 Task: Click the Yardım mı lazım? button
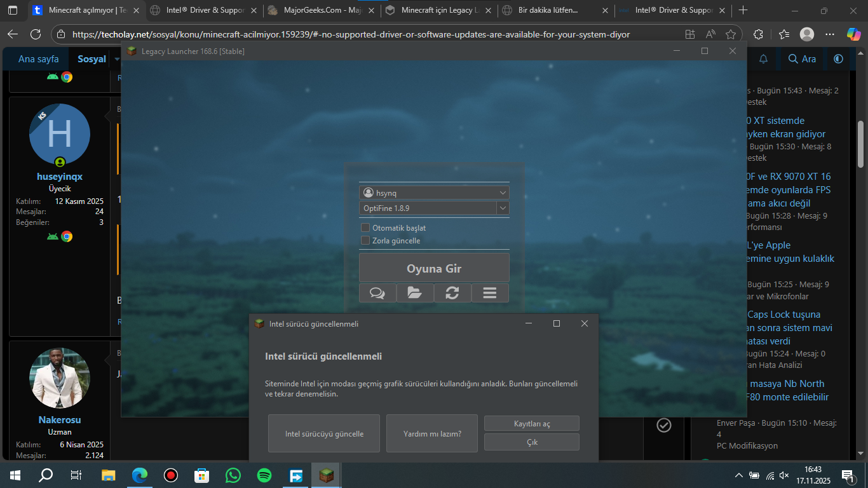(x=432, y=433)
